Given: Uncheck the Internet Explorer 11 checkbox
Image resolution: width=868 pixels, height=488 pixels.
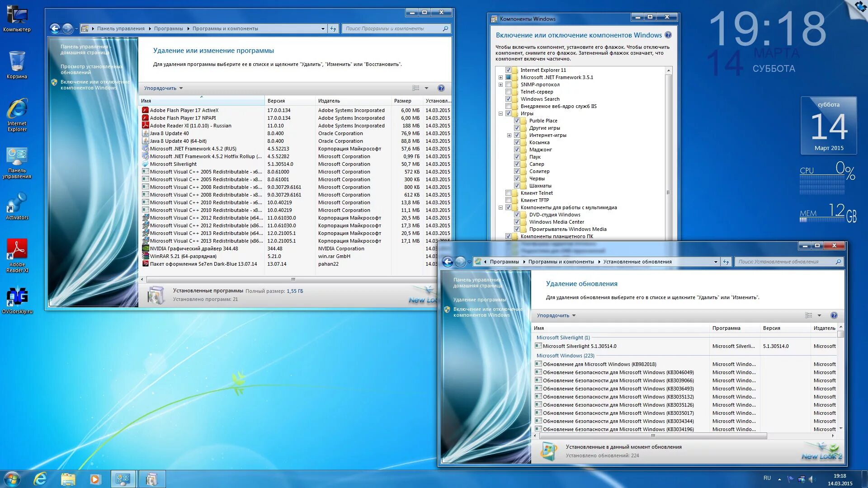Looking at the screenshot, I should coord(509,70).
